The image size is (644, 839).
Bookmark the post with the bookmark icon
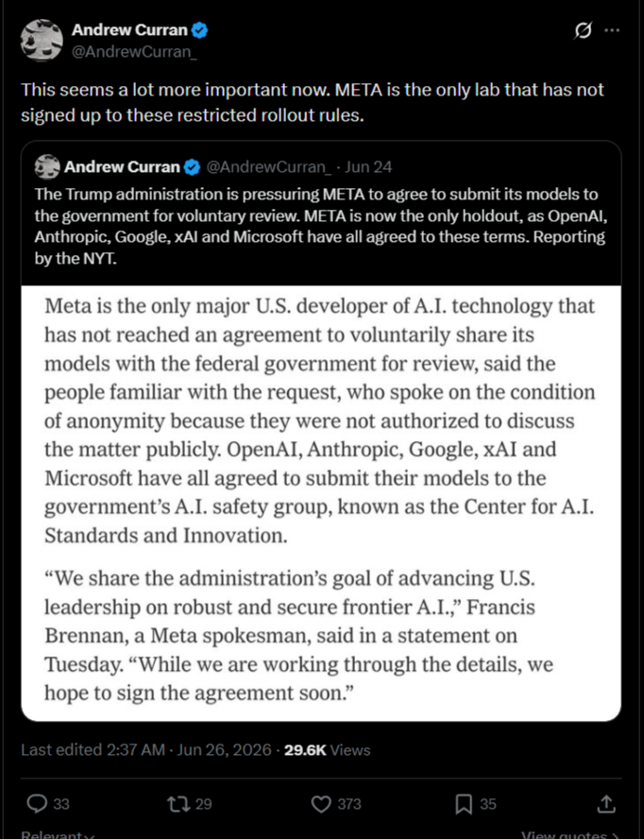click(x=464, y=804)
